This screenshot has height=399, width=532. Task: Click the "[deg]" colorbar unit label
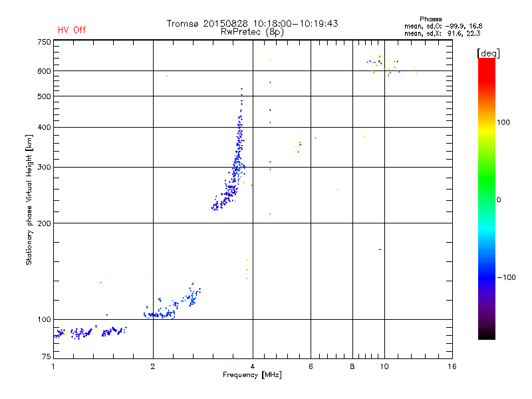tap(488, 53)
